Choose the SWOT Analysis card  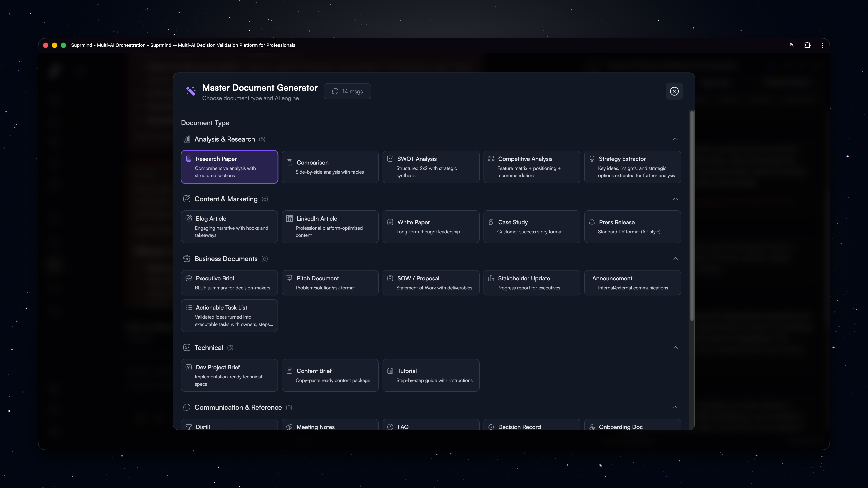431,167
